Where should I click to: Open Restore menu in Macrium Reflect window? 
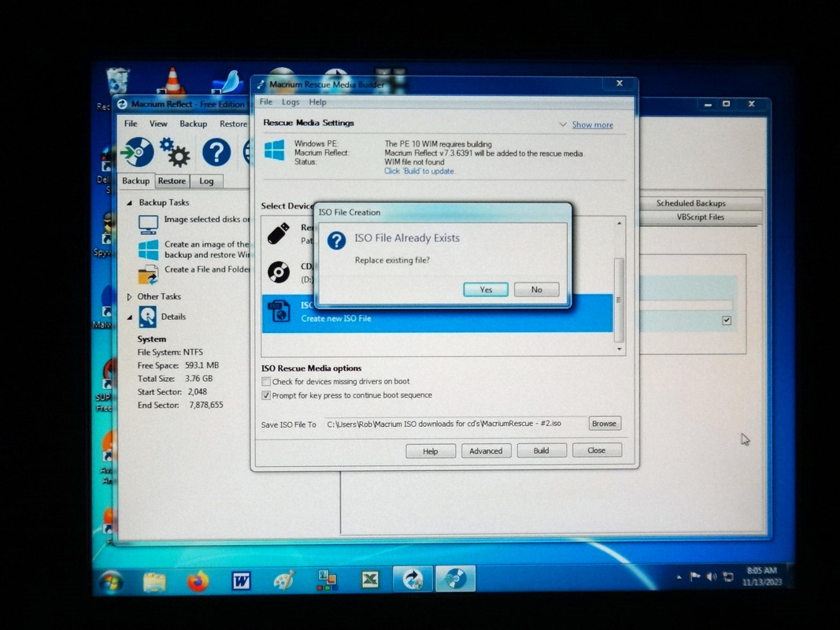click(x=234, y=124)
